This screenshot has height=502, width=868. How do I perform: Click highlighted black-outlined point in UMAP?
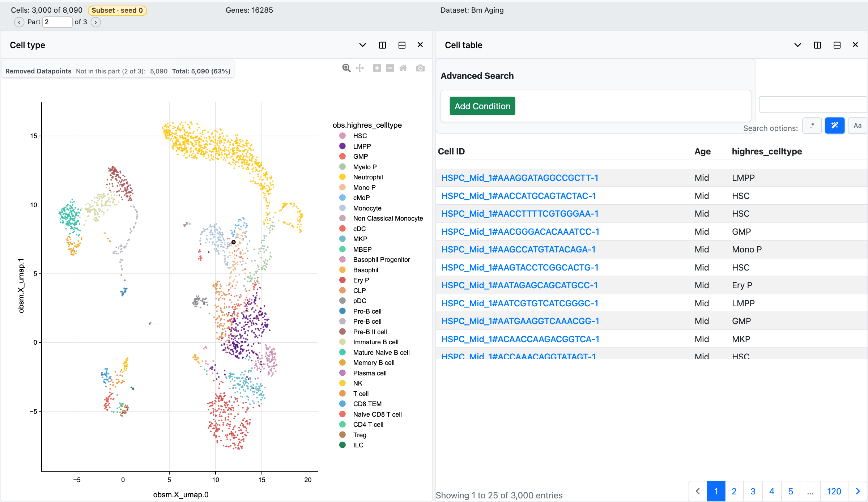[x=234, y=242]
